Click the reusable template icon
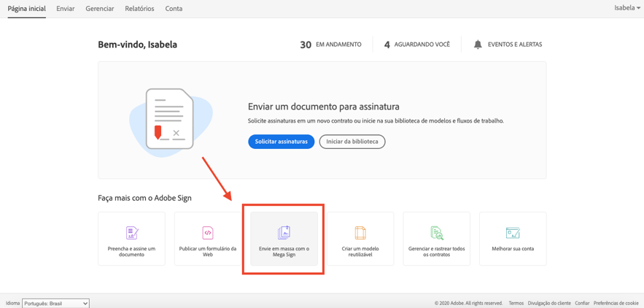The height and width of the screenshot is (308, 644). (360, 233)
